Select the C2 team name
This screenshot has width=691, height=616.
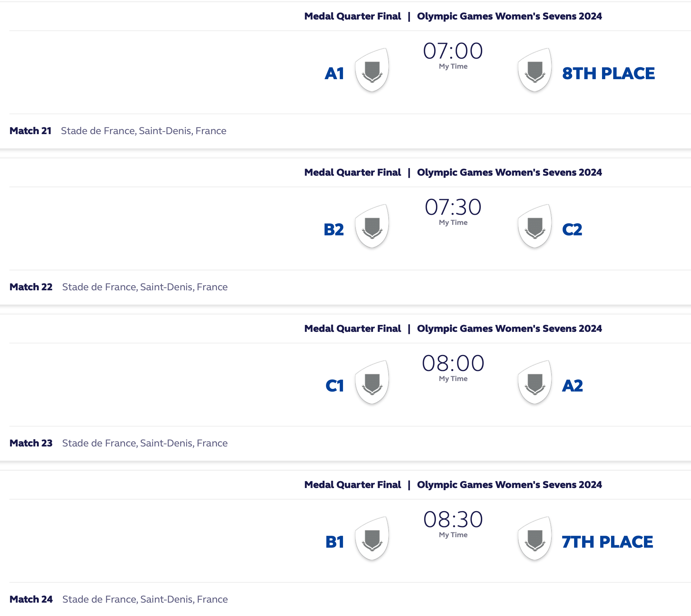point(572,230)
